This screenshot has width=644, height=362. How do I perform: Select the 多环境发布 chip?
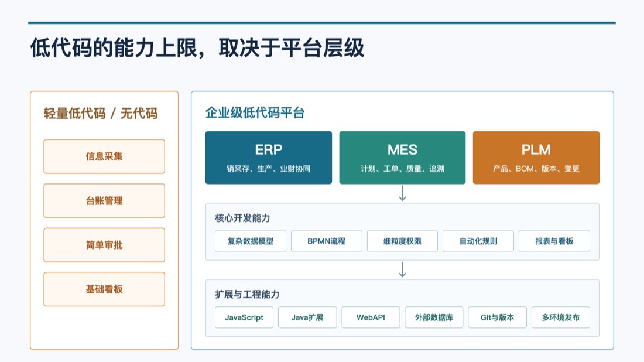click(561, 317)
